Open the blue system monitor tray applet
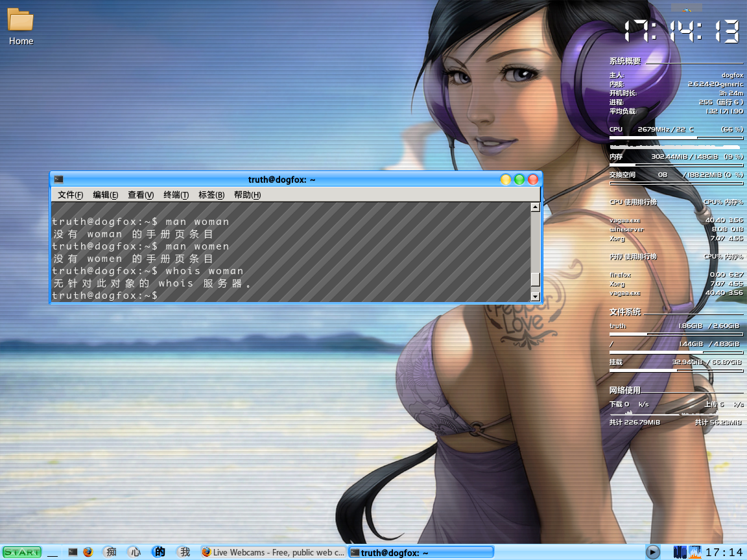Viewport: 747px width, 560px height. (680, 552)
